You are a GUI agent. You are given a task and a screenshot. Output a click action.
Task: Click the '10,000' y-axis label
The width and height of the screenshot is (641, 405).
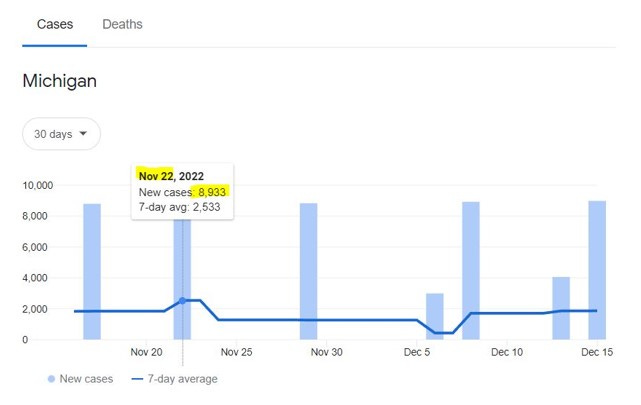38,186
